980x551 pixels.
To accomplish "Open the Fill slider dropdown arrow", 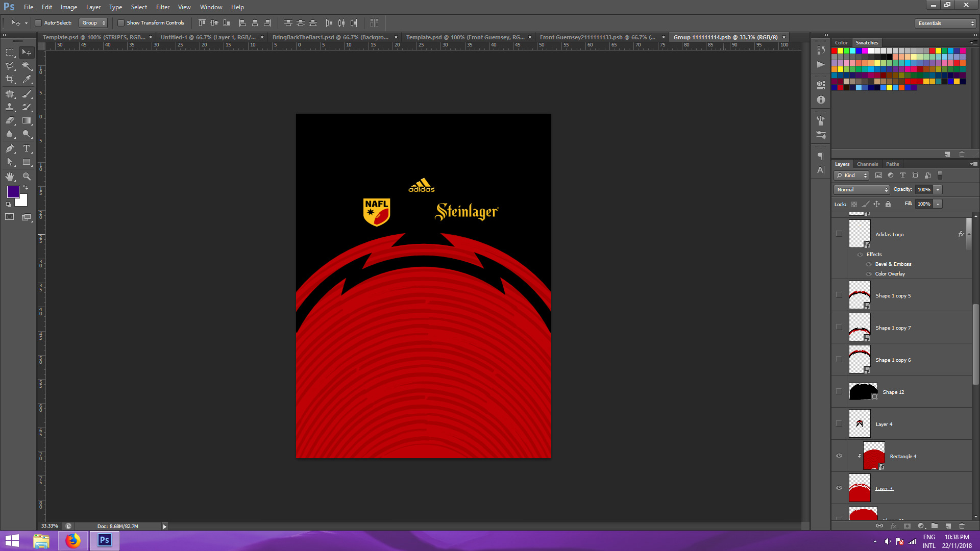I will [938, 204].
